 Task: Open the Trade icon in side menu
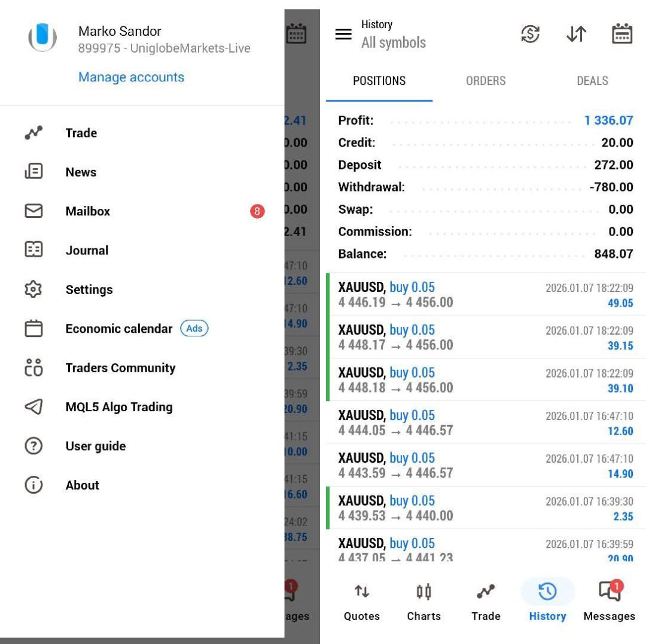33,133
